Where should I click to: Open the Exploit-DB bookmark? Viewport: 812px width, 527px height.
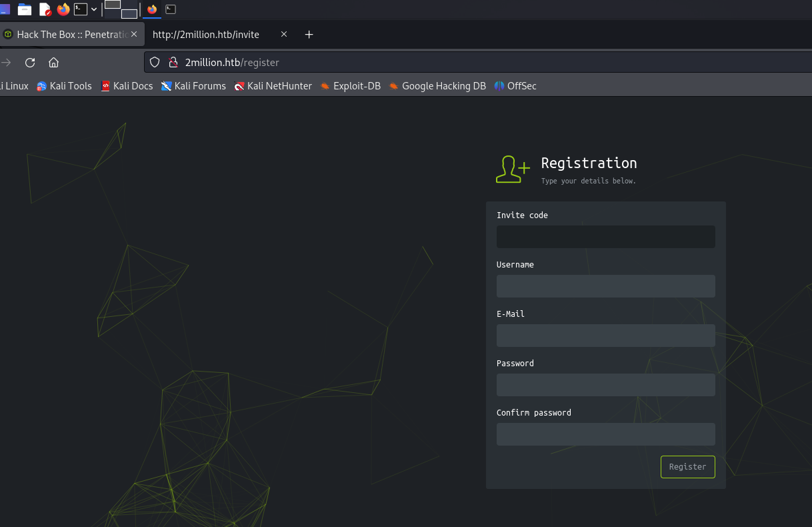[x=350, y=86]
